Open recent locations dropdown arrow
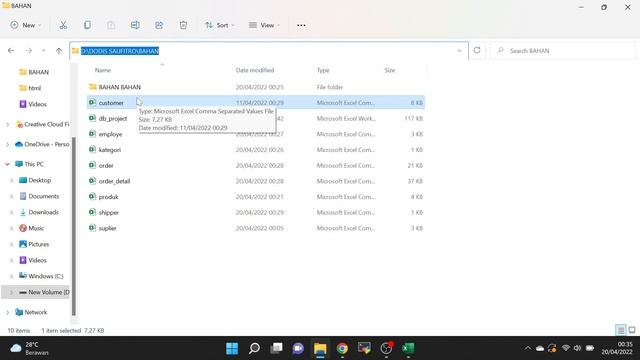The width and height of the screenshot is (640, 360). pos(43,51)
